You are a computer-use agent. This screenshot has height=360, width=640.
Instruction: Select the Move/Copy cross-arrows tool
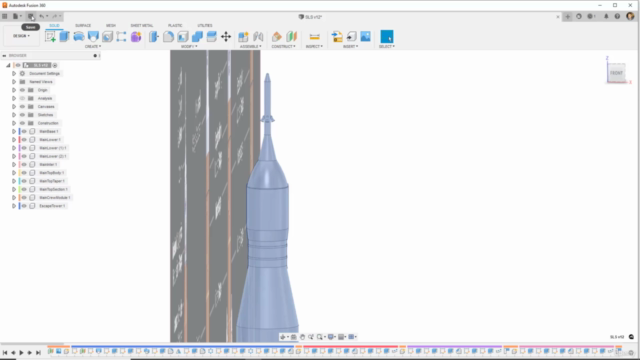pos(226,36)
